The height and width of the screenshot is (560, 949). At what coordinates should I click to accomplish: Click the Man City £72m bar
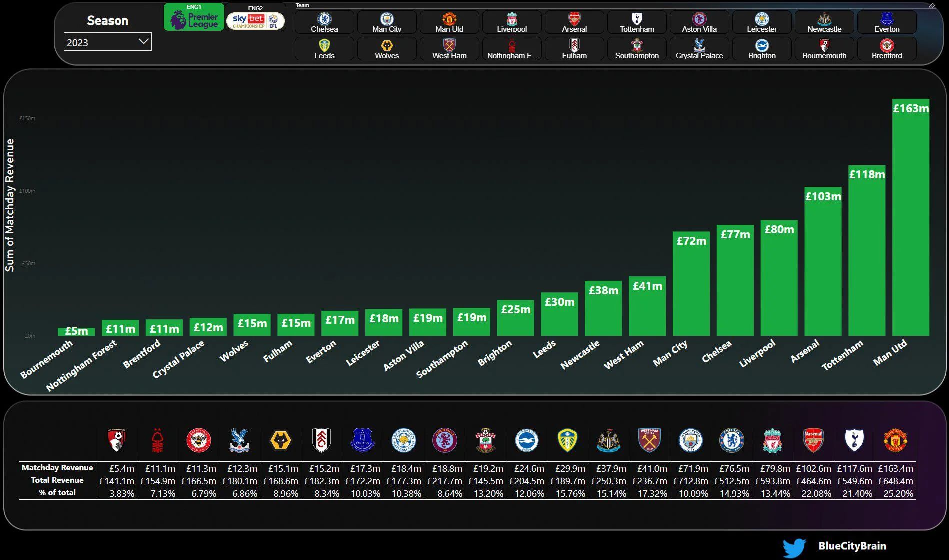point(691,284)
